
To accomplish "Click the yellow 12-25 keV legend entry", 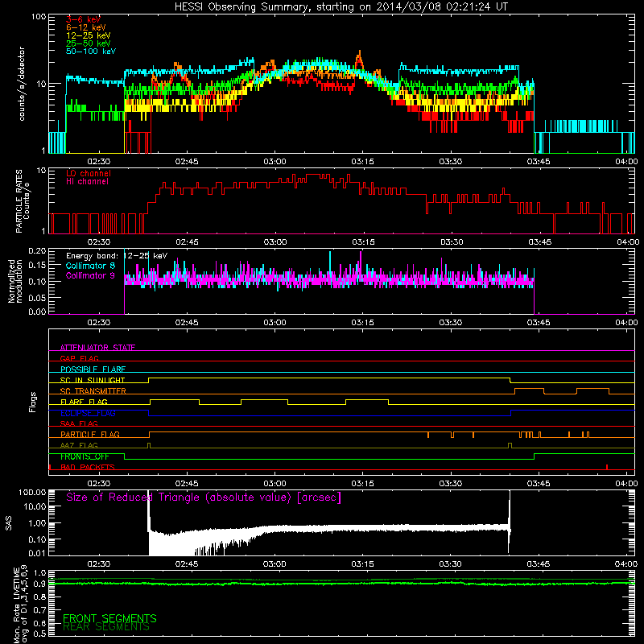I will click(x=89, y=35).
